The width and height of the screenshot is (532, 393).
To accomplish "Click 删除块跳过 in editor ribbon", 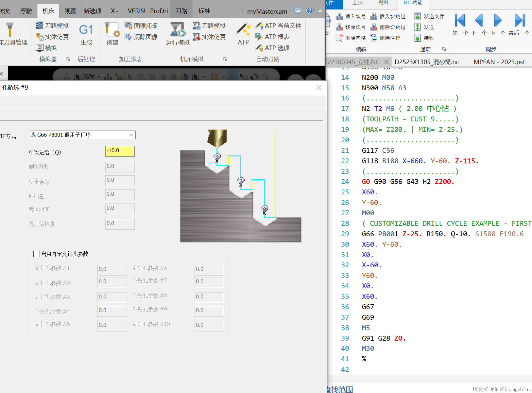I will tap(388, 27).
